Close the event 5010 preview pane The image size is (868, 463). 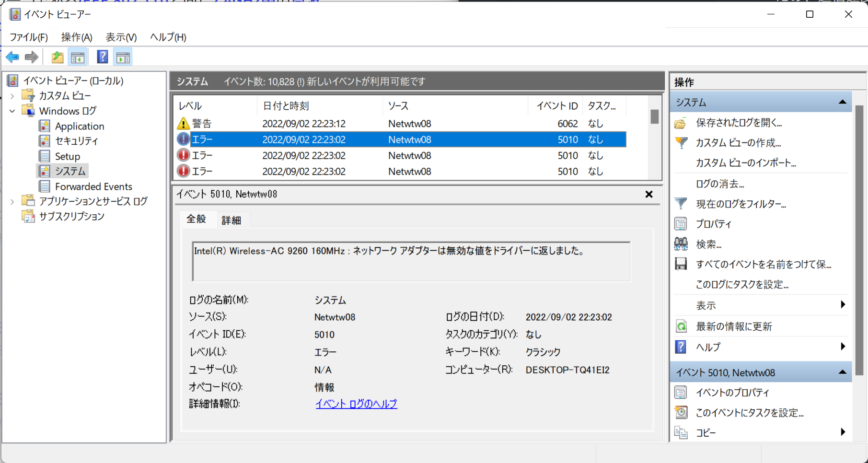click(649, 194)
